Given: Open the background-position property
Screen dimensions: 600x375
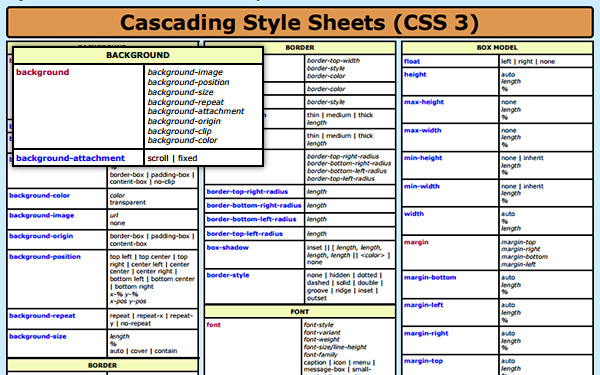Looking at the screenshot, I should 45,257.
